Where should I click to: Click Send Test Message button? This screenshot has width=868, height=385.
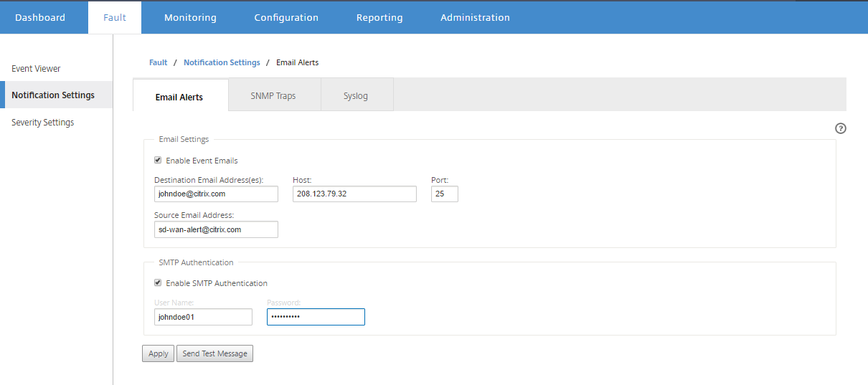(214, 353)
